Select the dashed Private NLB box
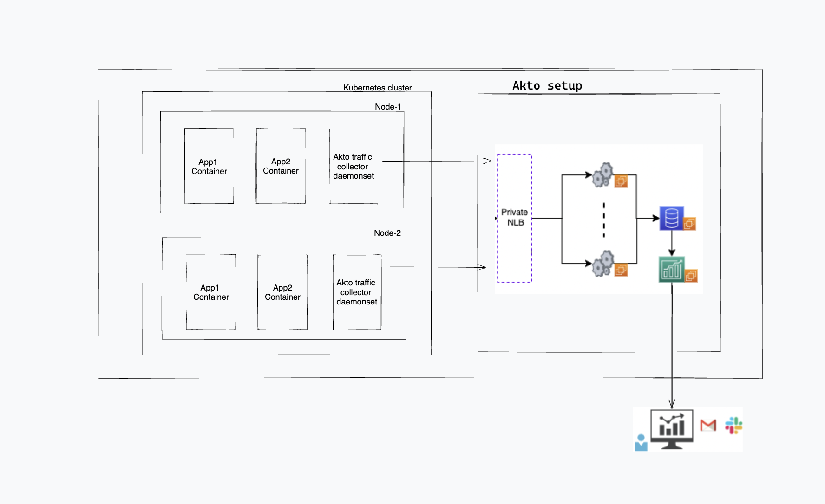The width and height of the screenshot is (825, 504). pos(515,217)
